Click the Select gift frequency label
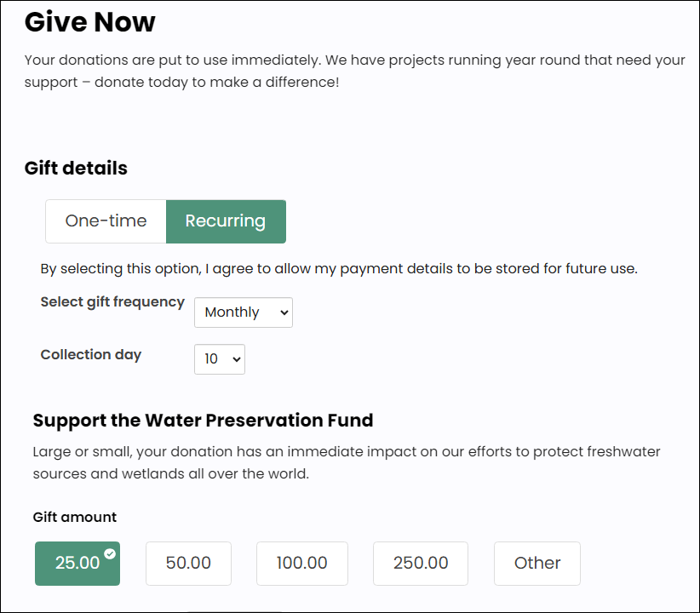 pyautogui.click(x=112, y=302)
